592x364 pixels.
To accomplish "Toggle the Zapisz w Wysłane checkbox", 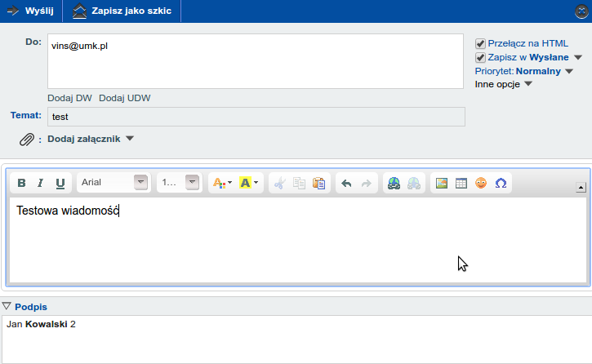I will (x=480, y=58).
